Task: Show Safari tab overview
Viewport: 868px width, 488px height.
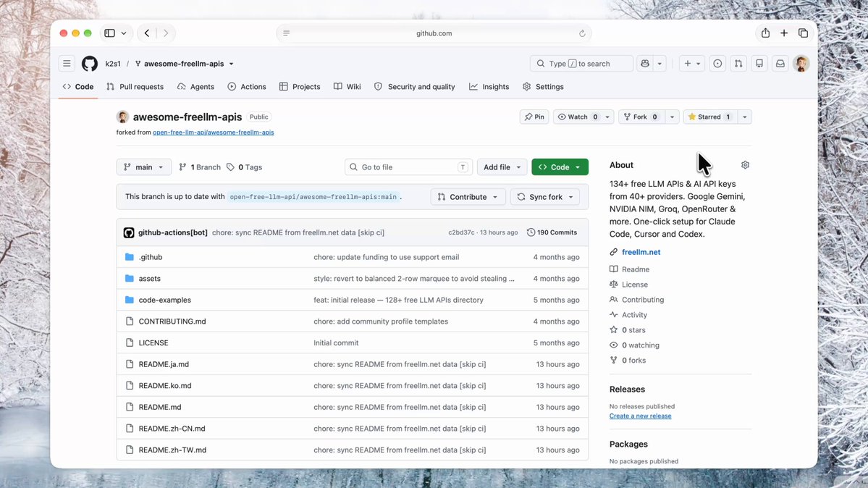Action: [x=803, y=33]
